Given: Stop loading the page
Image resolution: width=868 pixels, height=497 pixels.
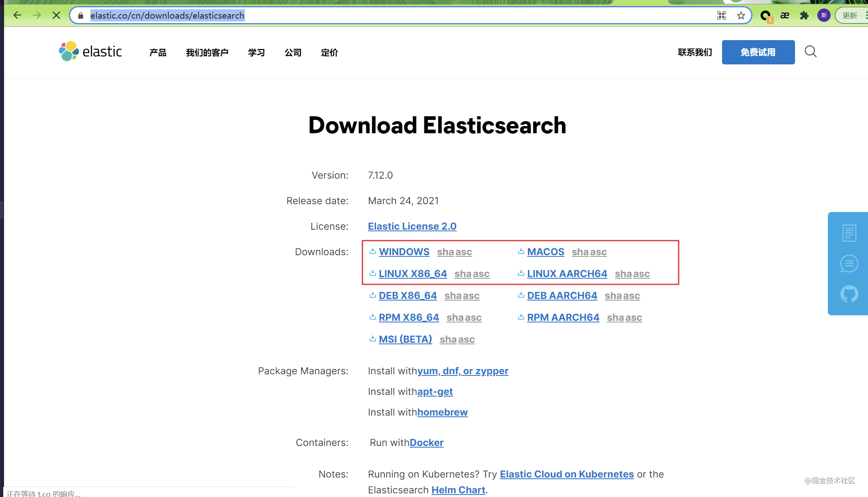Looking at the screenshot, I should click(56, 15).
